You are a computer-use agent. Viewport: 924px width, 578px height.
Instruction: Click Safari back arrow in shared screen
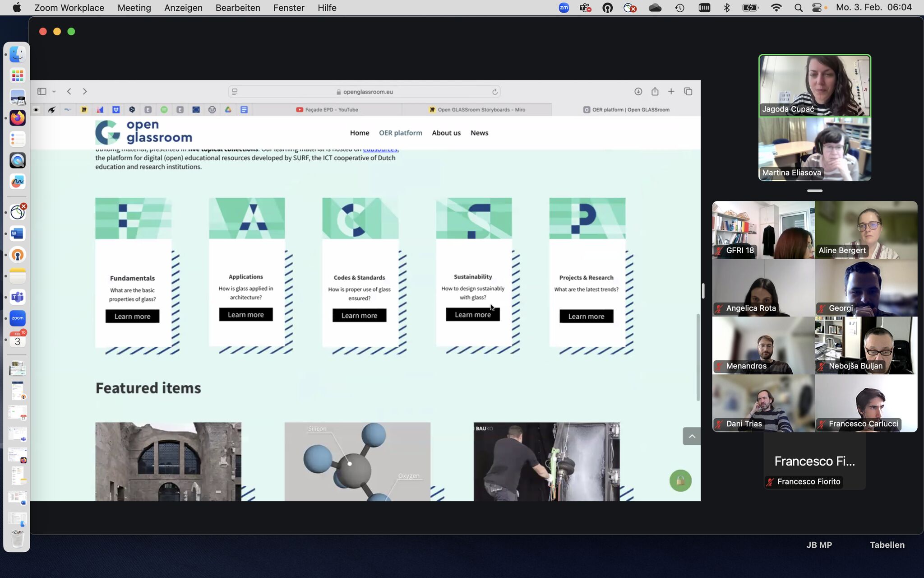tap(69, 91)
